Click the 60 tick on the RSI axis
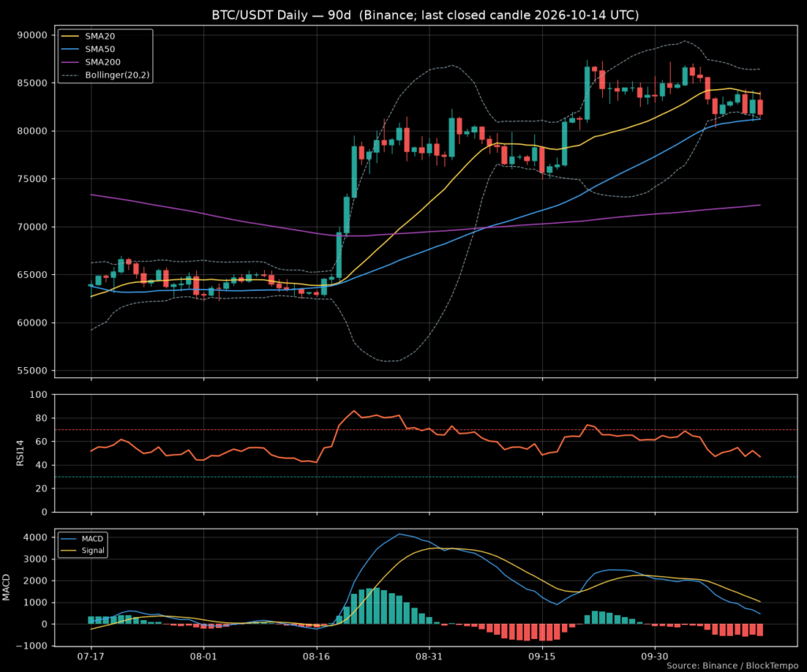The image size is (807, 672). (x=41, y=441)
